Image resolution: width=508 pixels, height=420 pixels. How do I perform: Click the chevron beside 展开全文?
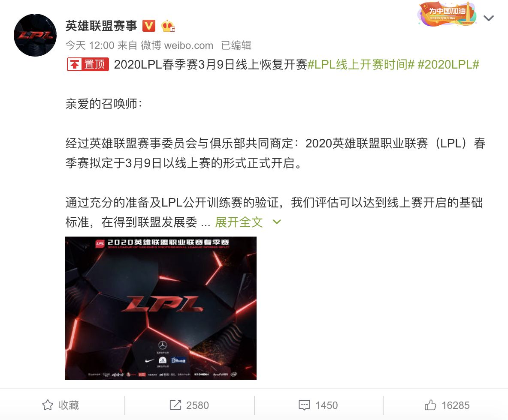click(277, 222)
